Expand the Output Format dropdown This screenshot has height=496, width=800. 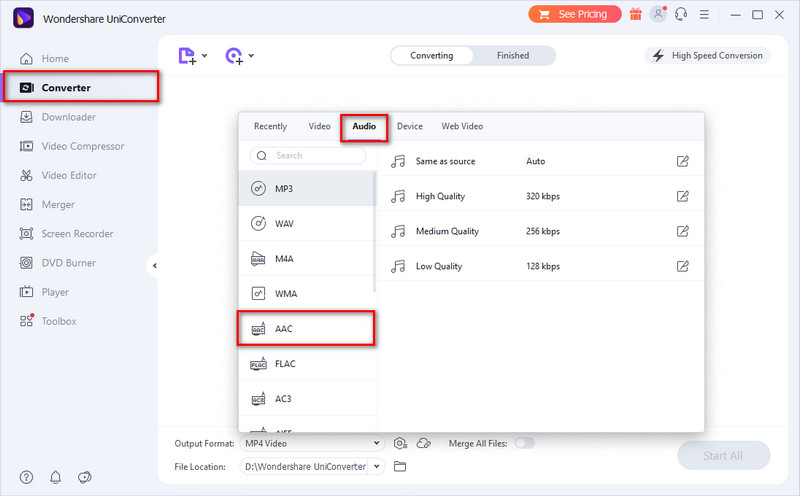pos(377,443)
